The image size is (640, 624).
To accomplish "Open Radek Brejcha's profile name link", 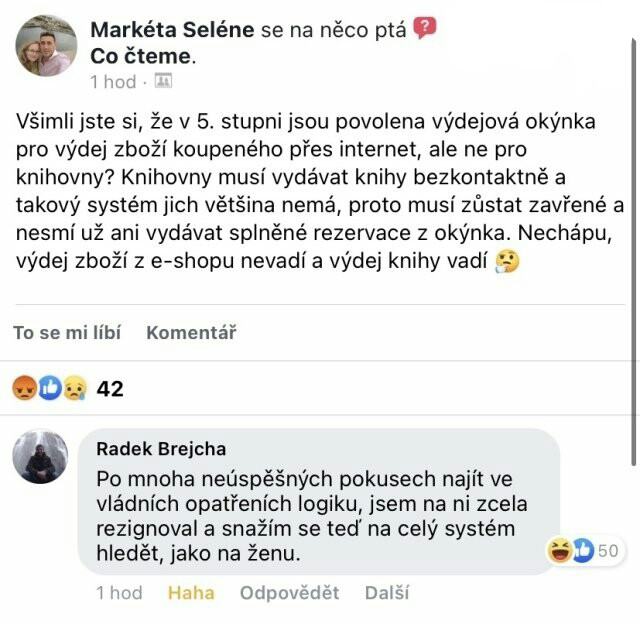I will click(161, 449).
